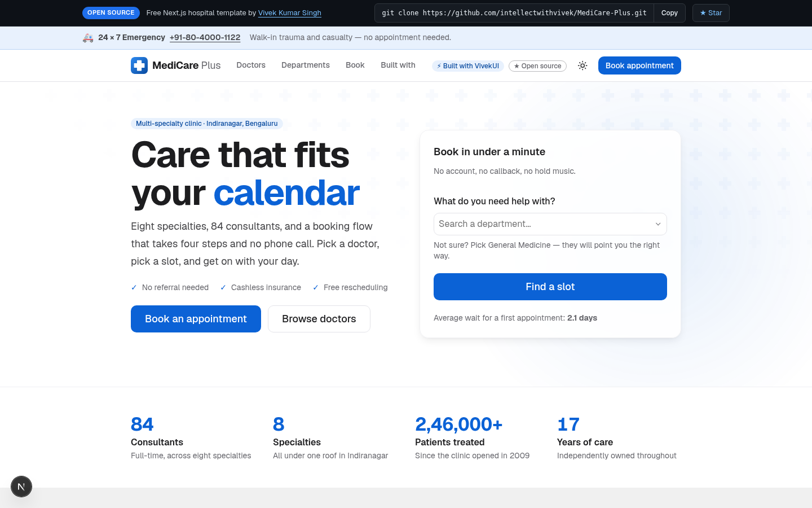
Task: Click the ambulance emergency icon
Action: (88, 38)
